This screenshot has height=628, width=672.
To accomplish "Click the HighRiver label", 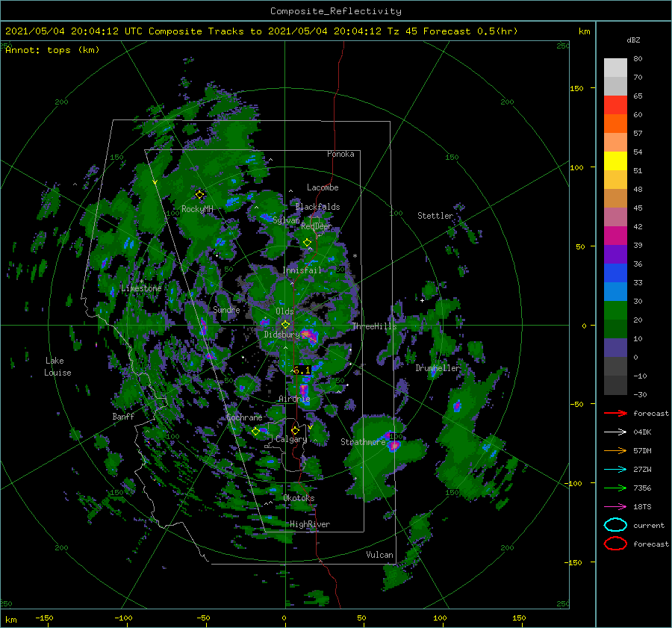I will coord(310,524).
